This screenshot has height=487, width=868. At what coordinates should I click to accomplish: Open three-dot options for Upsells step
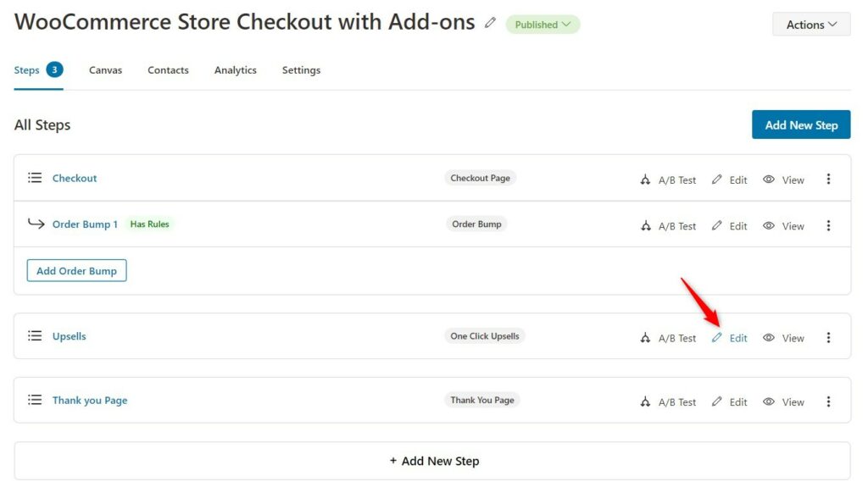[828, 338]
